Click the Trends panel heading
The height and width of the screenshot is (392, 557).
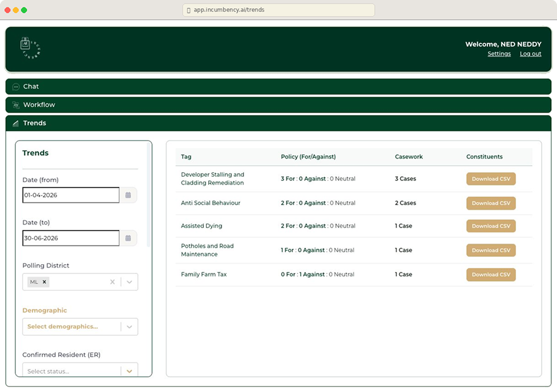pos(35,153)
